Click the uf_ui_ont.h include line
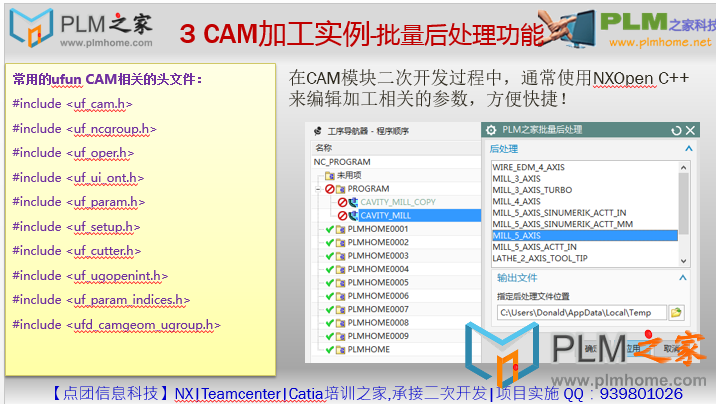 tap(78, 178)
